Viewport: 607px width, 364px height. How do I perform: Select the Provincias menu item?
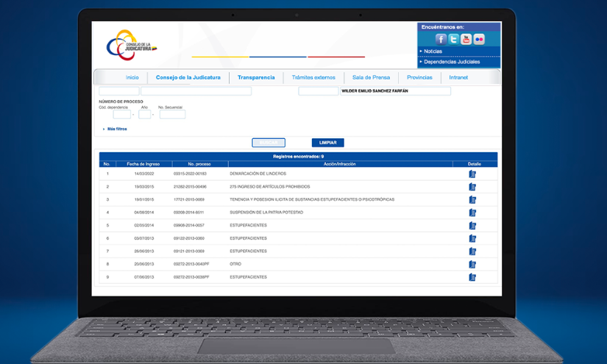[419, 77]
